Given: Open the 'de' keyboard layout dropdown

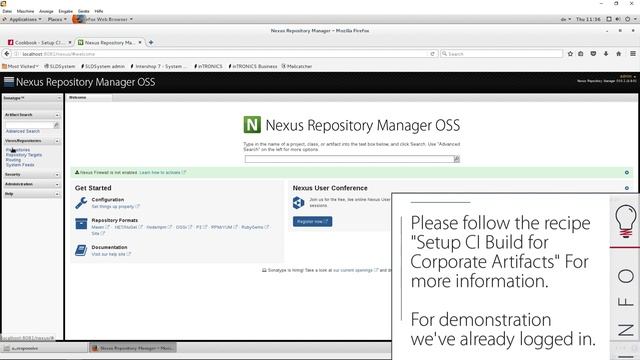Looking at the screenshot, I should pyautogui.click(x=565, y=19).
